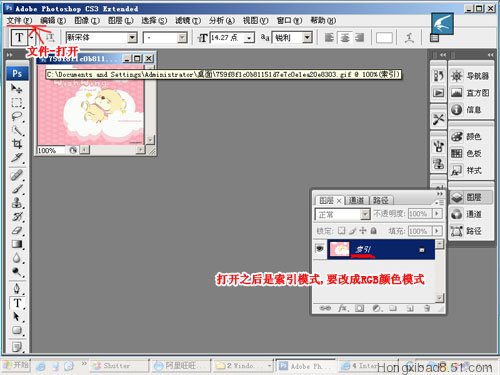500x375 pixels.
Task: Open the Navigator panel (导航器)
Action: point(470,76)
